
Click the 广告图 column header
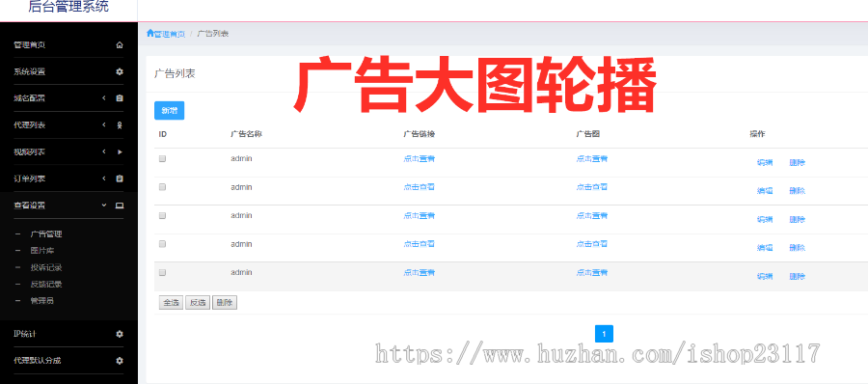[x=588, y=134]
